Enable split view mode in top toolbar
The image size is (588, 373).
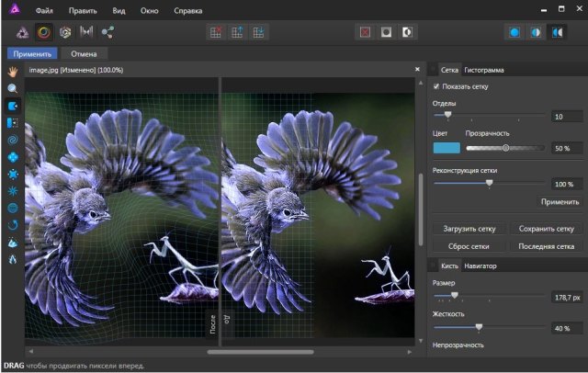(x=537, y=32)
